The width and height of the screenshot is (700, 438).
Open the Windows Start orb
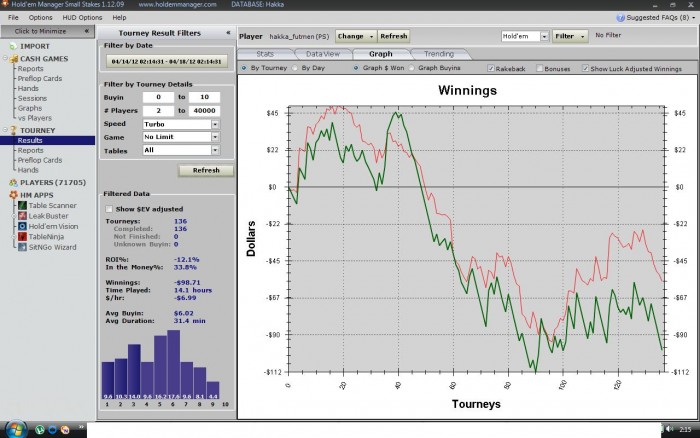click(x=15, y=430)
